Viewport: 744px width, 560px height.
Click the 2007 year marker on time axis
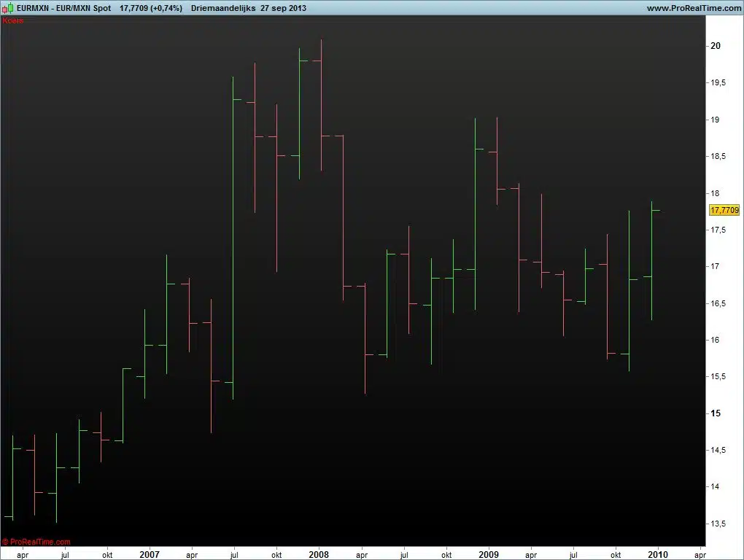click(x=149, y=554)
